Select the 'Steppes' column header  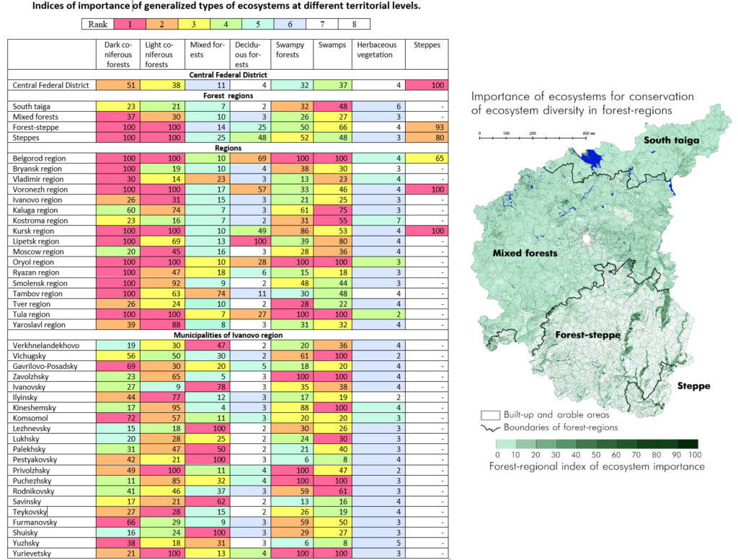click(427, 55)
